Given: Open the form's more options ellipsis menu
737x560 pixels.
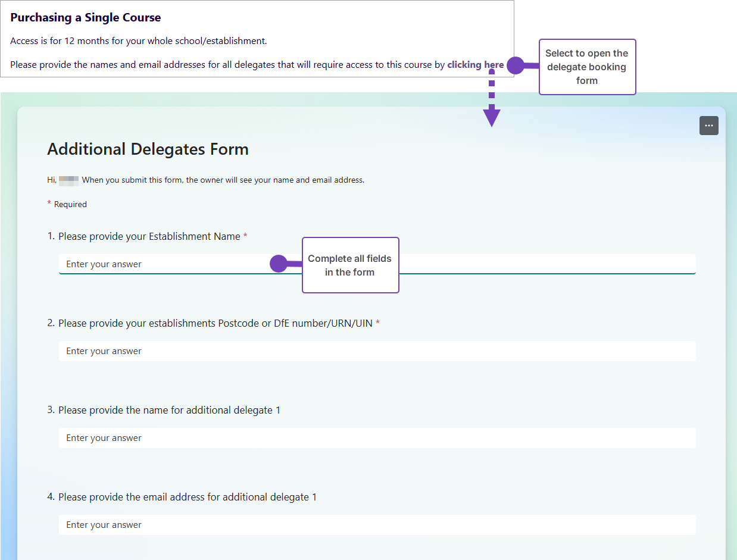Looking at the screenshot, I should (x=708, y=126).
